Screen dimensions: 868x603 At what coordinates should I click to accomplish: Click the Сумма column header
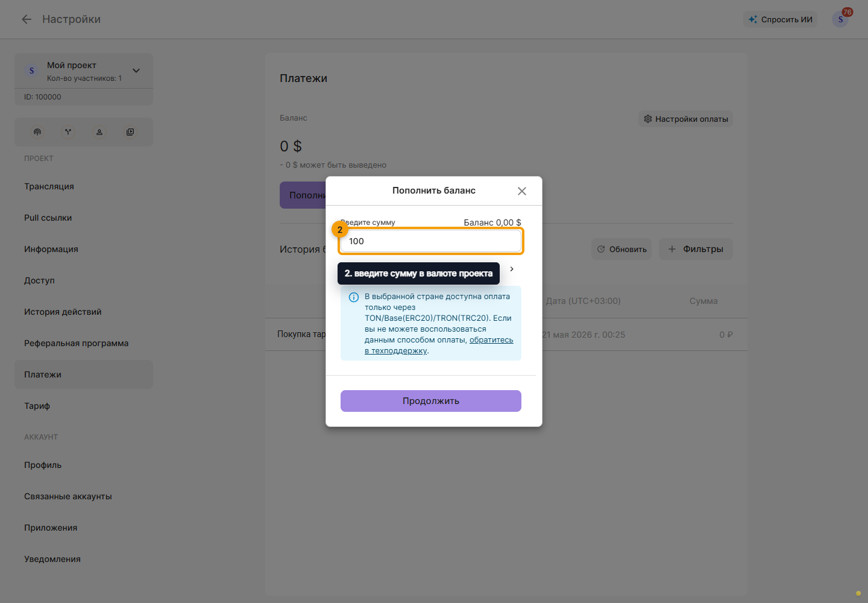click(703, 301)
